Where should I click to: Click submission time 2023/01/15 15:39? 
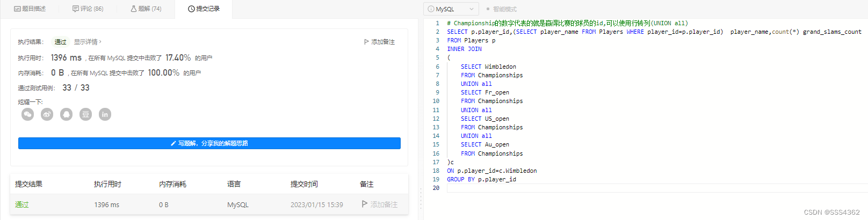pos(317,204)
